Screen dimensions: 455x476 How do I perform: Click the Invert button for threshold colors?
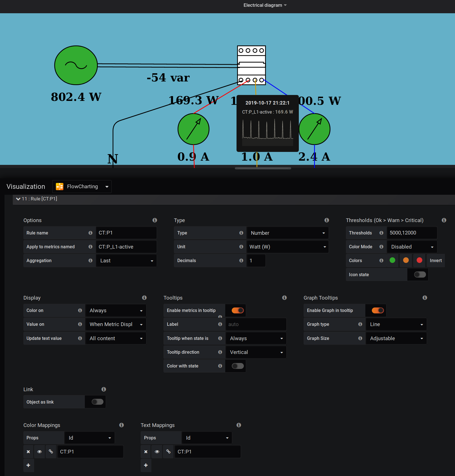point(436,260)
